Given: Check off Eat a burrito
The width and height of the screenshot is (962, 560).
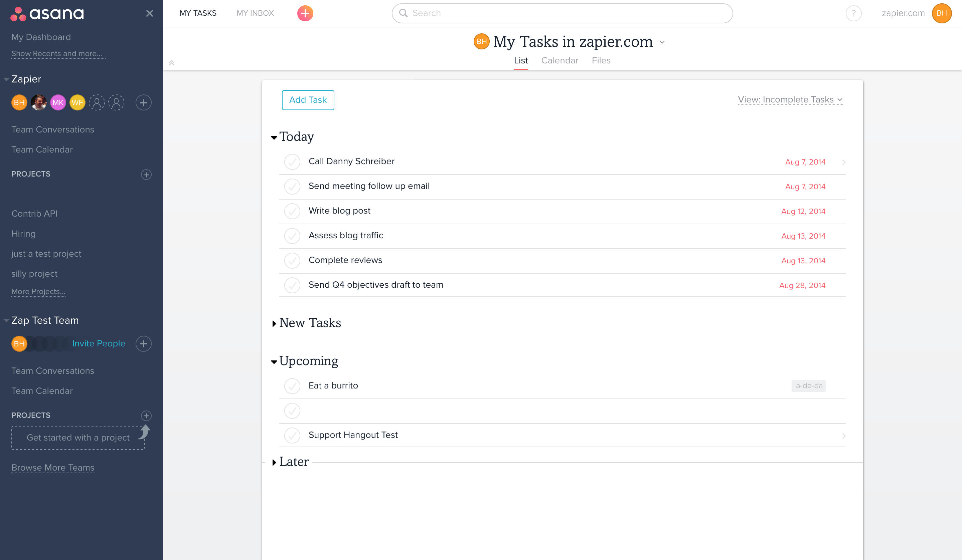Looking at the screenshot, I should [292, 386].
